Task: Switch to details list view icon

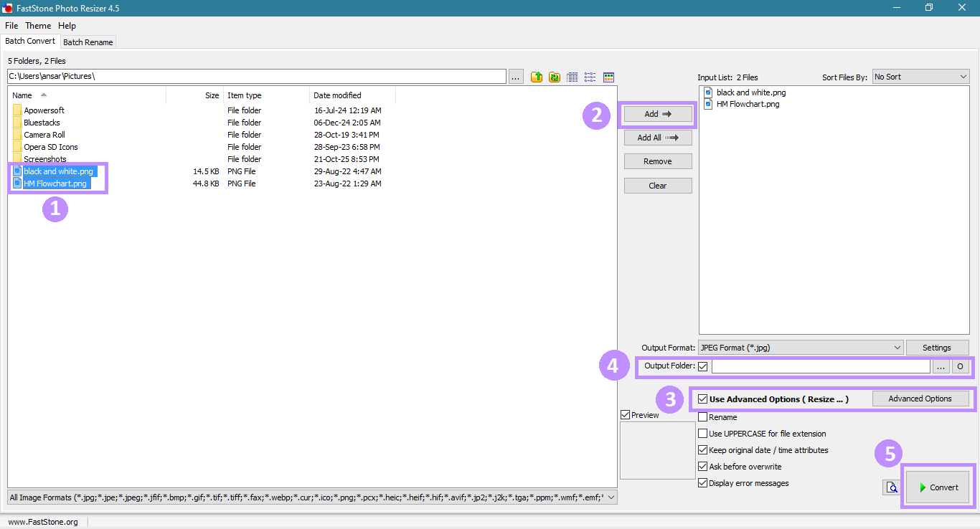Action: coord(573,77)
